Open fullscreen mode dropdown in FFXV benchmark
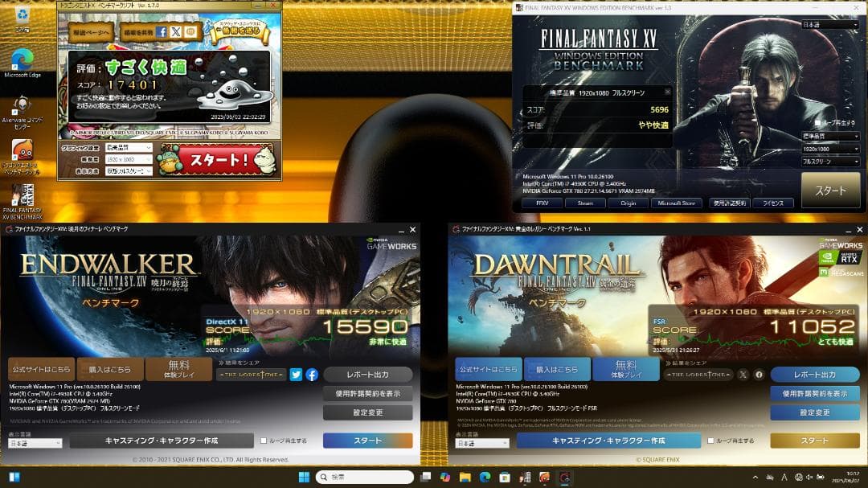This screenshot has width=868, height=488. [830, 162]
